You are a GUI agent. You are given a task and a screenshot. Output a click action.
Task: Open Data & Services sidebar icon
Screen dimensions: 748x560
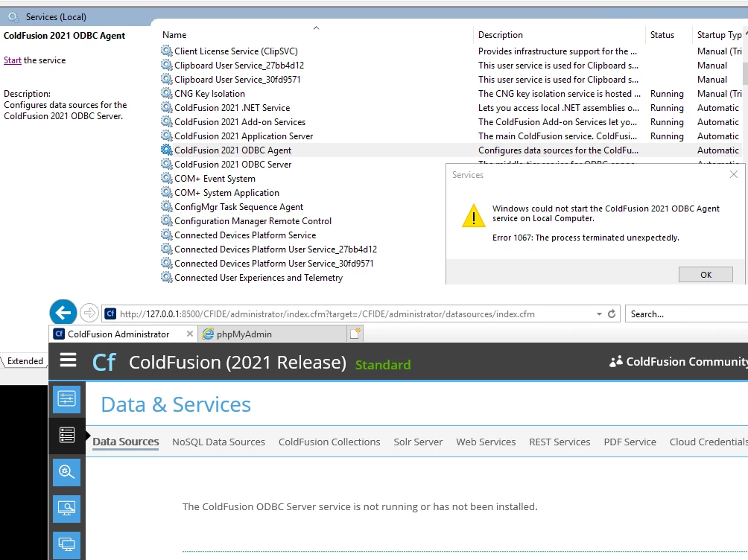(x=66, y=435)
